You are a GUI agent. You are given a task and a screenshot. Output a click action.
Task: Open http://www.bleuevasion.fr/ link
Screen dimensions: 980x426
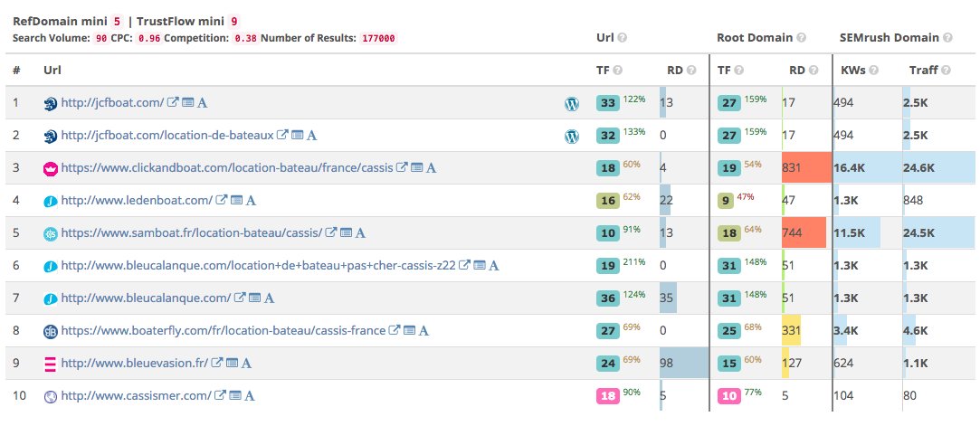click(134, 363)
